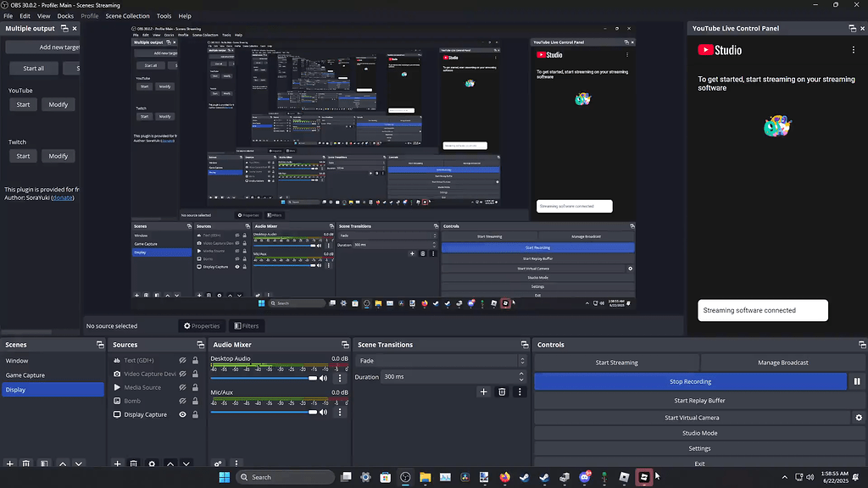Increase transition duration with the stepper
Screen dimensions: 868x488
click(x=521, y=374)
